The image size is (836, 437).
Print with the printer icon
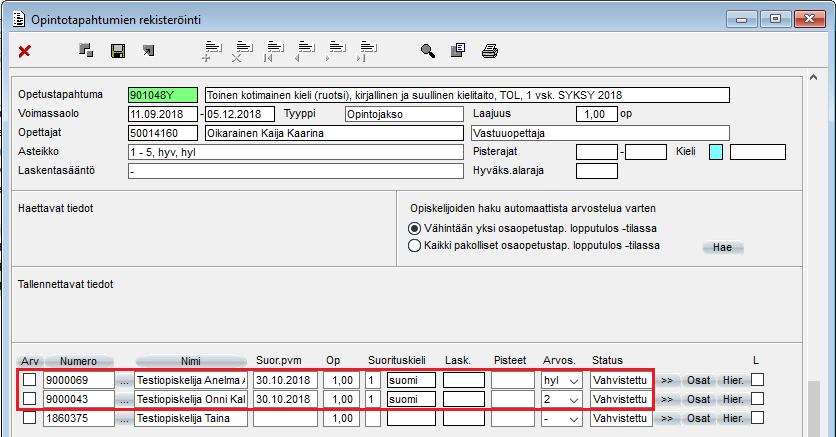coord(489,51)
